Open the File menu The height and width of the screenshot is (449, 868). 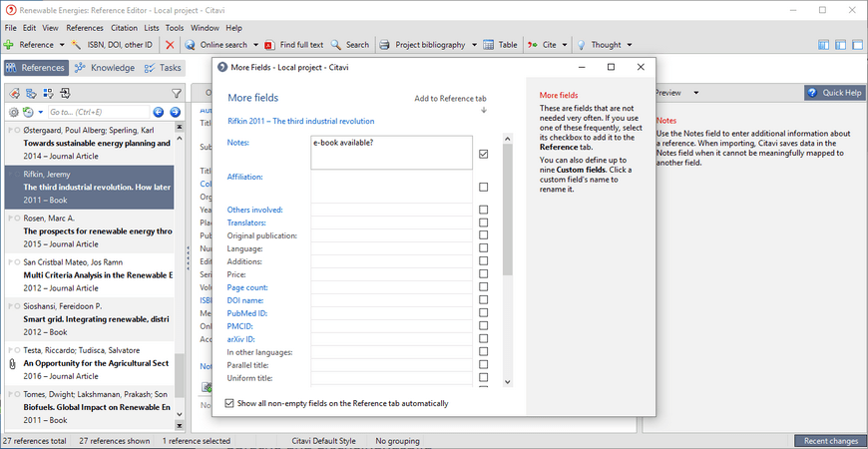11,28
